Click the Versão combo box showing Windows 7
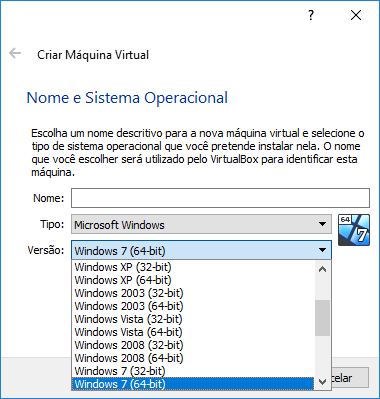This screenshot has width=380, height=399. click(x=201, y=250)
